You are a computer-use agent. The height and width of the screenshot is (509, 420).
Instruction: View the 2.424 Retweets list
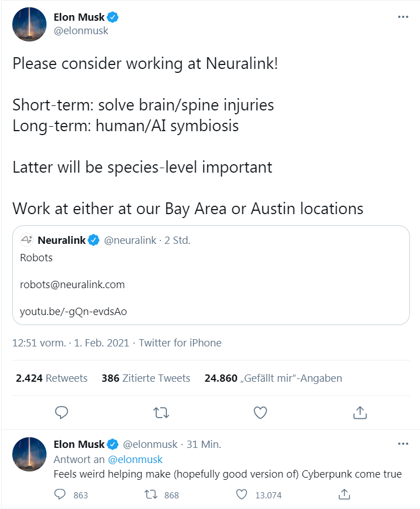point(52,378)
